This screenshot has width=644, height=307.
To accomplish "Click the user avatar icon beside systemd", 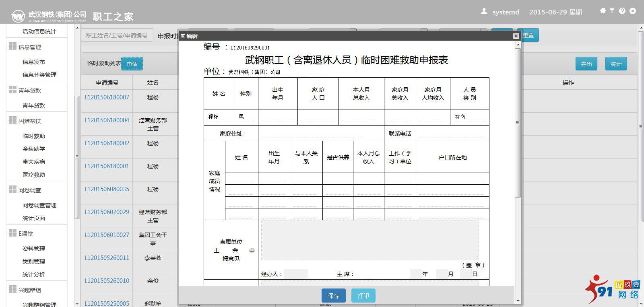I will click(484, 11).
